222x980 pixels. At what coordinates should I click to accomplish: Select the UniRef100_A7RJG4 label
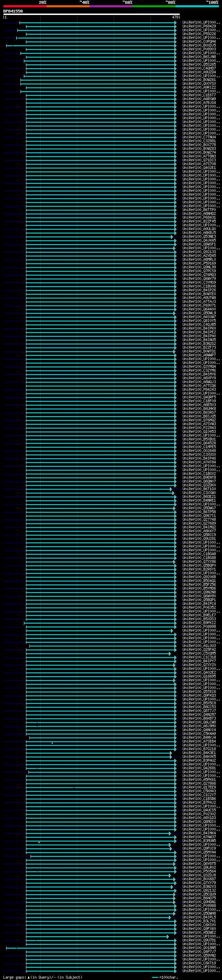(x=199, y=103)
